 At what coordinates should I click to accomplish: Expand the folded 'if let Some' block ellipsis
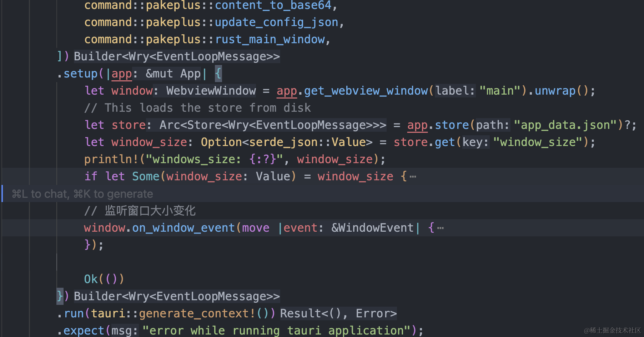click(413, 177)
